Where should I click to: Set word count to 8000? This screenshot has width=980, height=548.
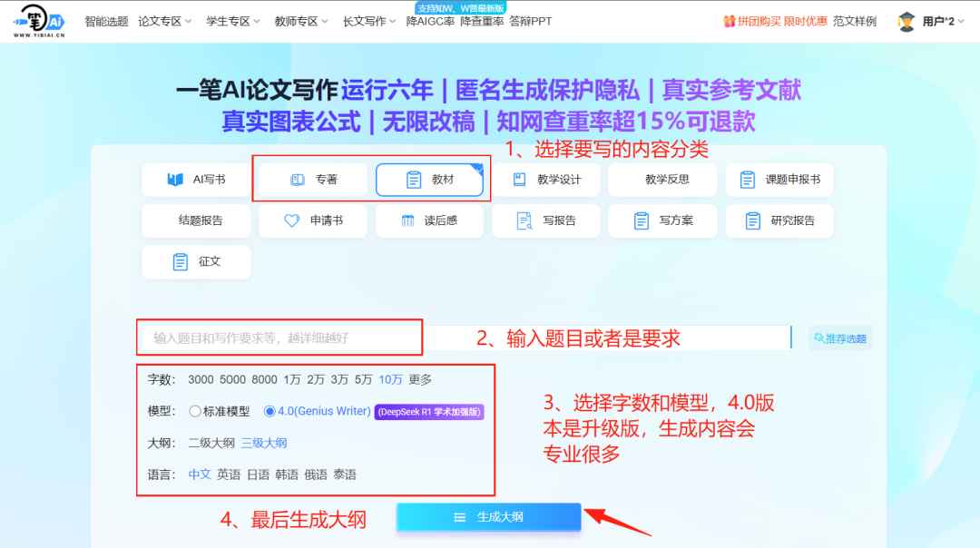click(x=264, y=380)
